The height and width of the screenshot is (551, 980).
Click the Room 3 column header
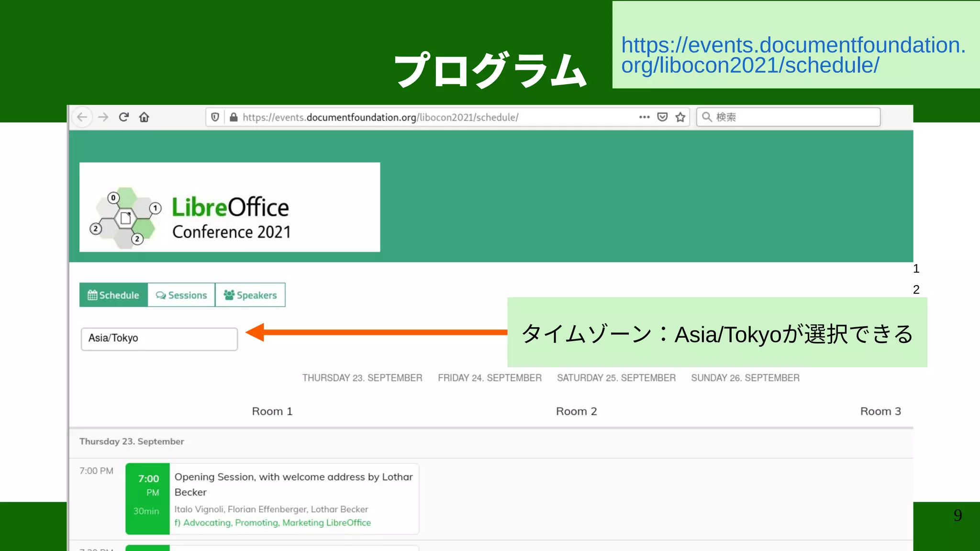pos(880,411)
